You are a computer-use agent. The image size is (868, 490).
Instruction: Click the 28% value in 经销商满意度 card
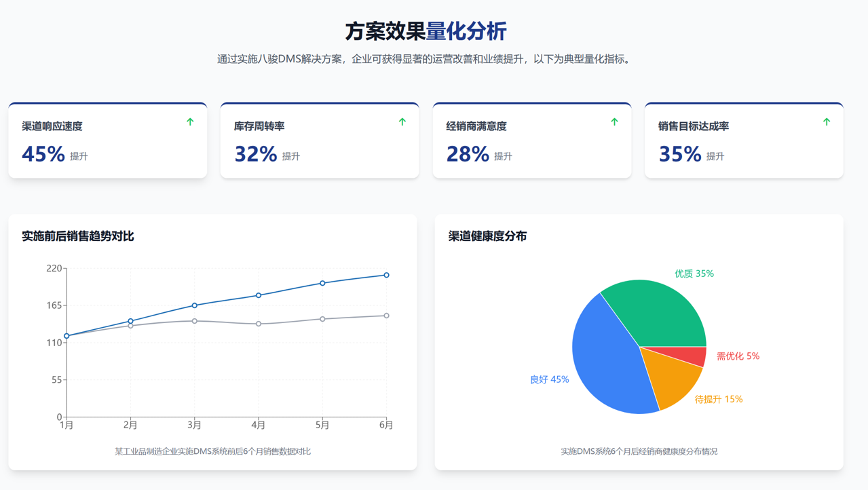pos(468,154)
